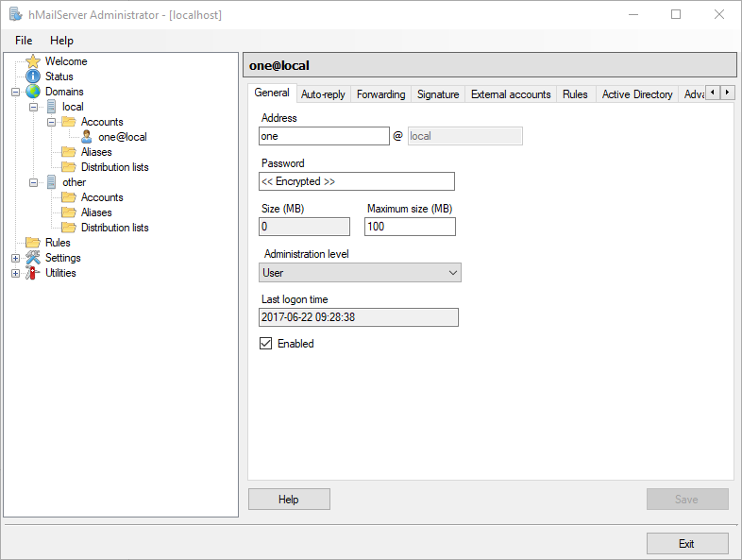The height and width of the screenshot is (560, 742).
Task: Click the hMailServer app icon in title bar
Action: (x=16, y=14)
